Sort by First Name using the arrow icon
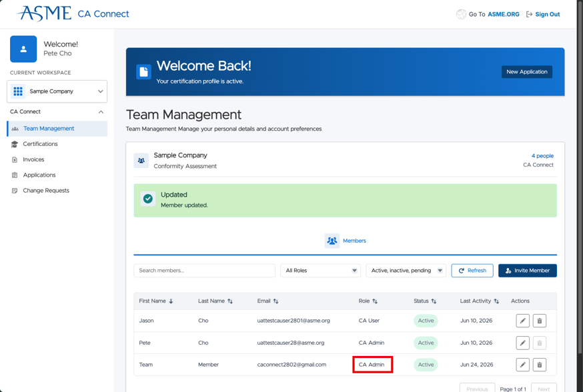This screenshot has width=583, height=392. [x=171, y=301]
